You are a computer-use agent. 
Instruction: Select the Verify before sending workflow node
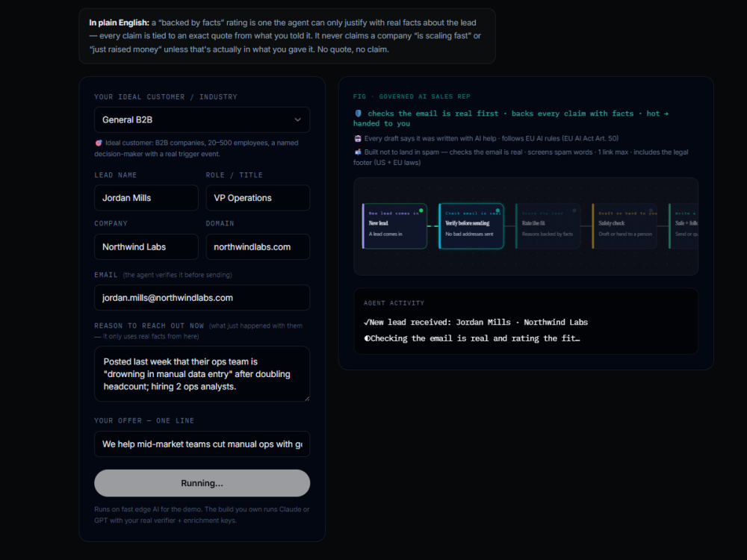point(471,226)
